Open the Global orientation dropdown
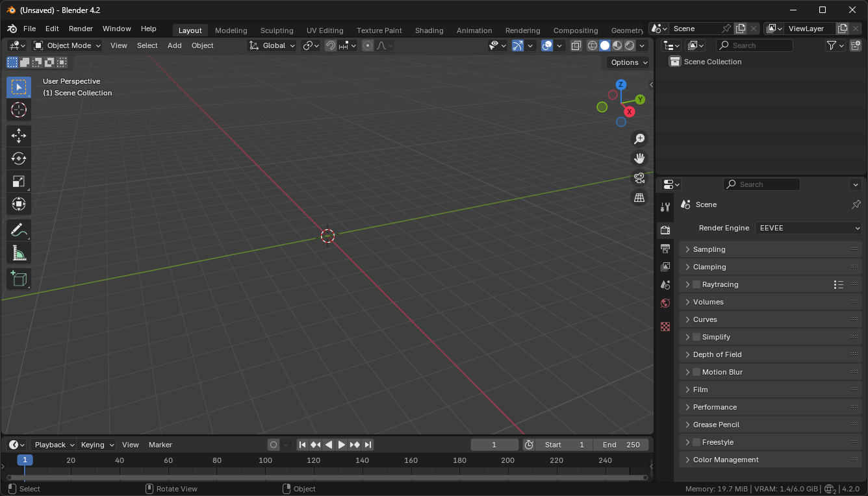The width and height of the screenshot is (868, 496). pyautogui.click(x=272, y=45)
